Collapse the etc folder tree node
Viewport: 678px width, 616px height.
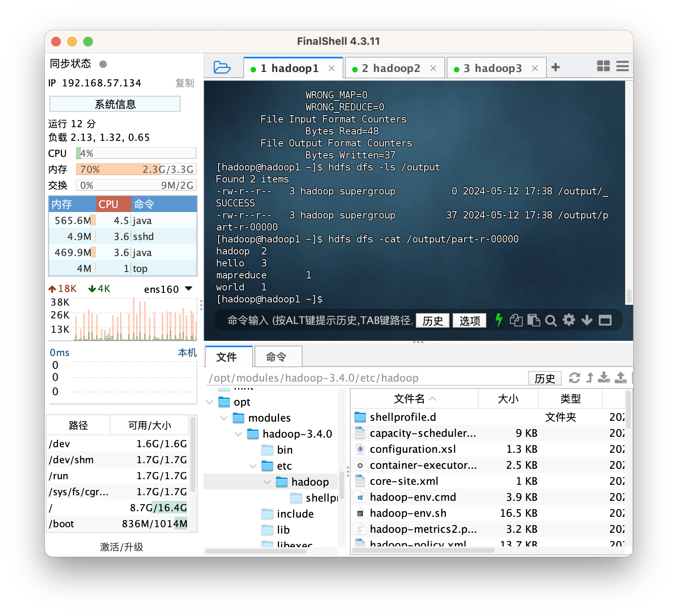coord(253,466)
